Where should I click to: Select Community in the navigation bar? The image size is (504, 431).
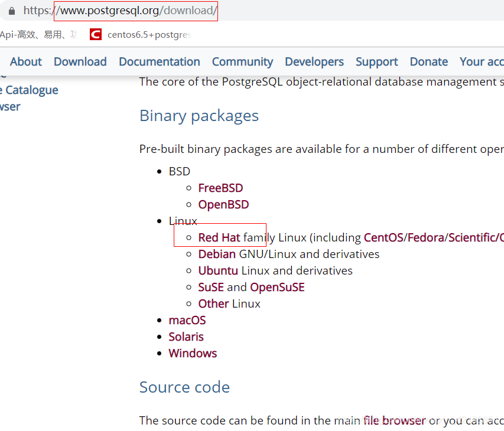tap(242, 61)
